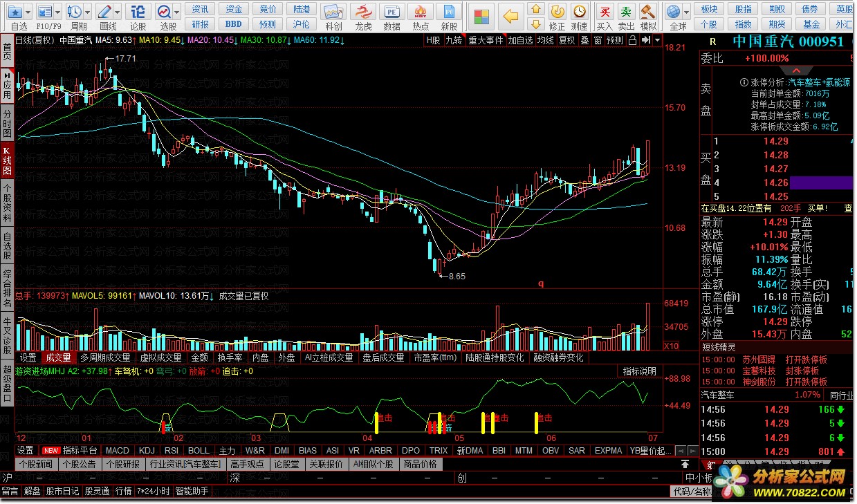This screenshot has width=857, height=504.
Task: Click the colored window layout icon
Action: 481,16
